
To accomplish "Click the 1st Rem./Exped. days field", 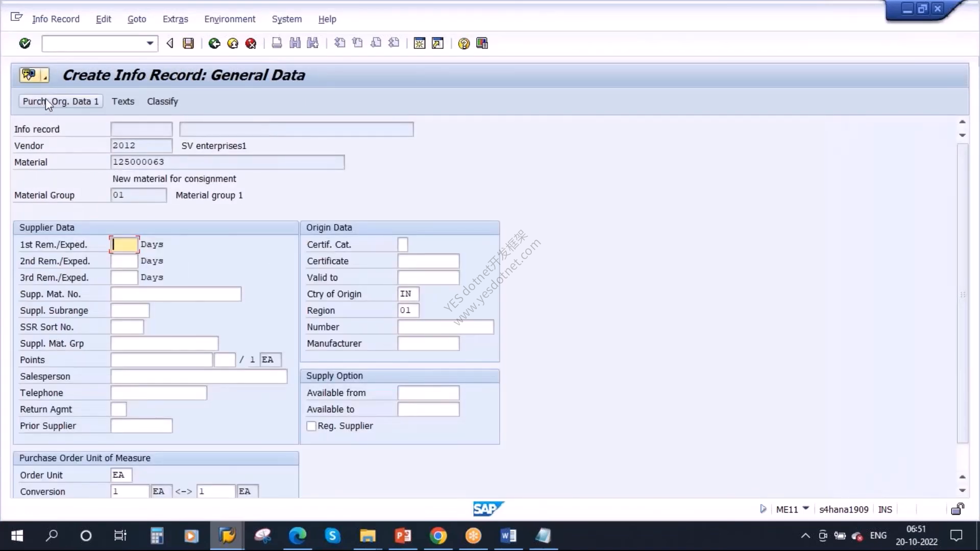I will point(124,244).
